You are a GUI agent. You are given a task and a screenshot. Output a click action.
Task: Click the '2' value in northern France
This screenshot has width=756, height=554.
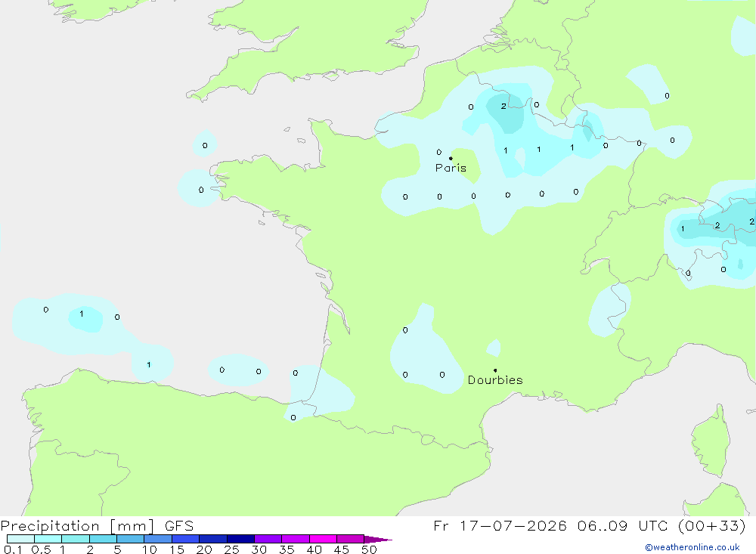503,106
